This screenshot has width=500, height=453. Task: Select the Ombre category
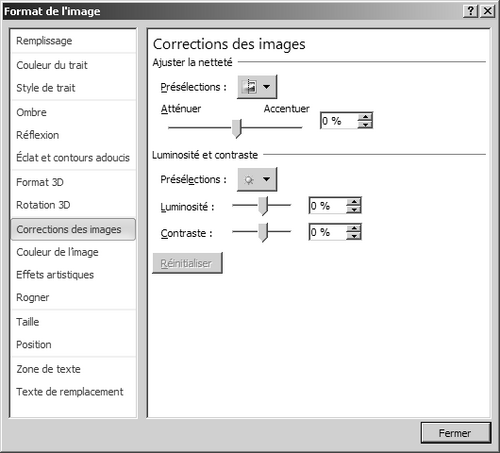click(x=31, y=112)
